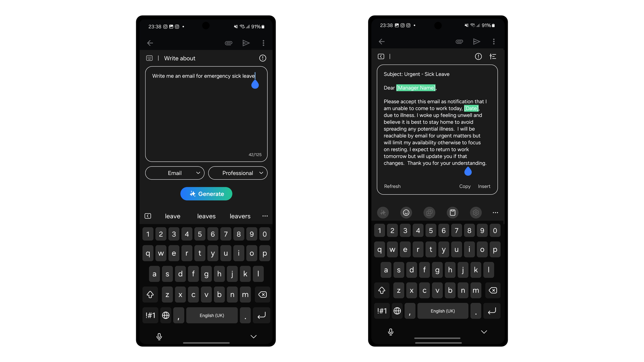Toggle the clipboard icon on keyboard
644x362 pixels.
pos(452,213)
